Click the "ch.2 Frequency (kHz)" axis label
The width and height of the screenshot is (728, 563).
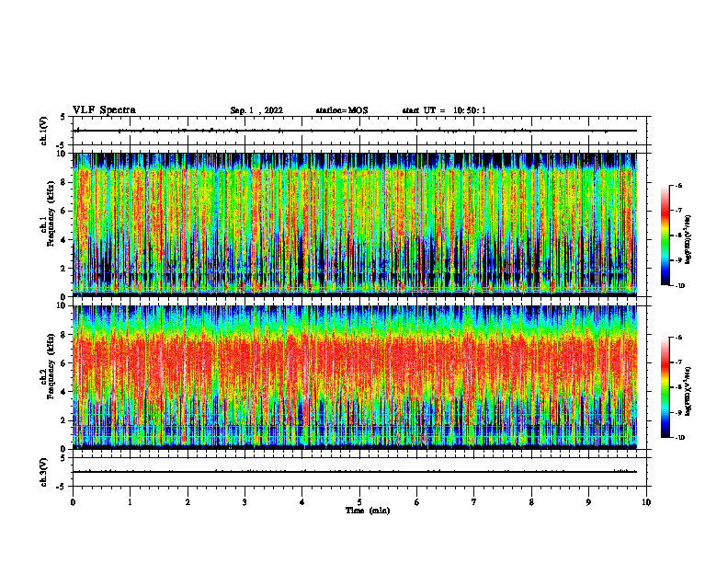[x=48, y=366]
